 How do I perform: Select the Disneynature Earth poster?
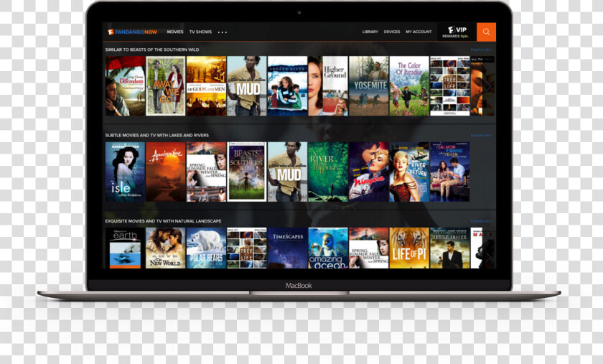(125, 248)
